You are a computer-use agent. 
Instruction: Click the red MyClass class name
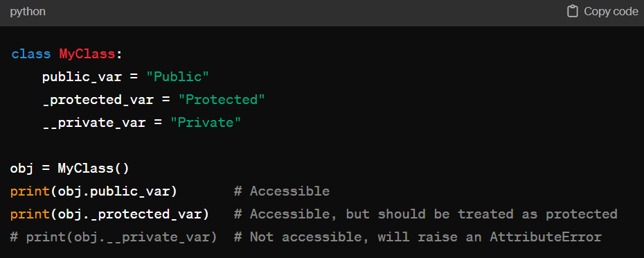coord(87,54)
